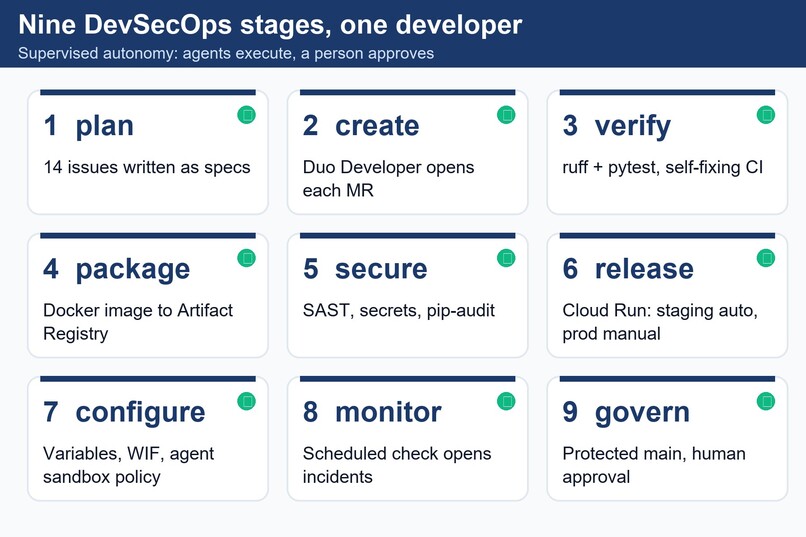Viewport: 806px width, 537px height.
Task: Select the '5 secure' card heading
Action: 365,269
